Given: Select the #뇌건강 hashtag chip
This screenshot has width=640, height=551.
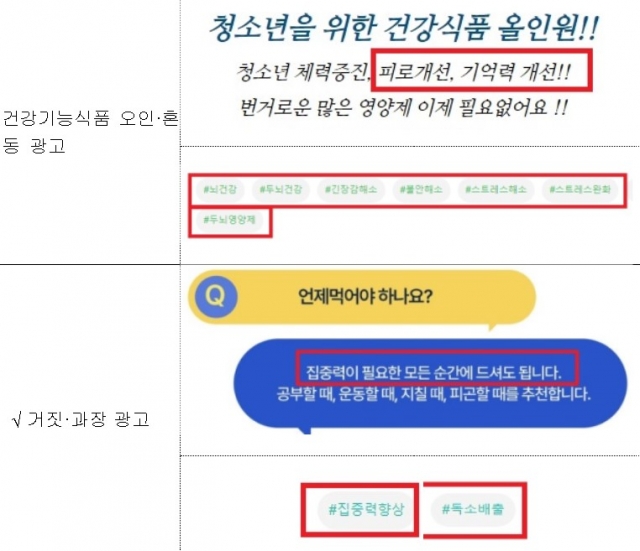Looking at the screenshot, I should click(x=220, y=190).
